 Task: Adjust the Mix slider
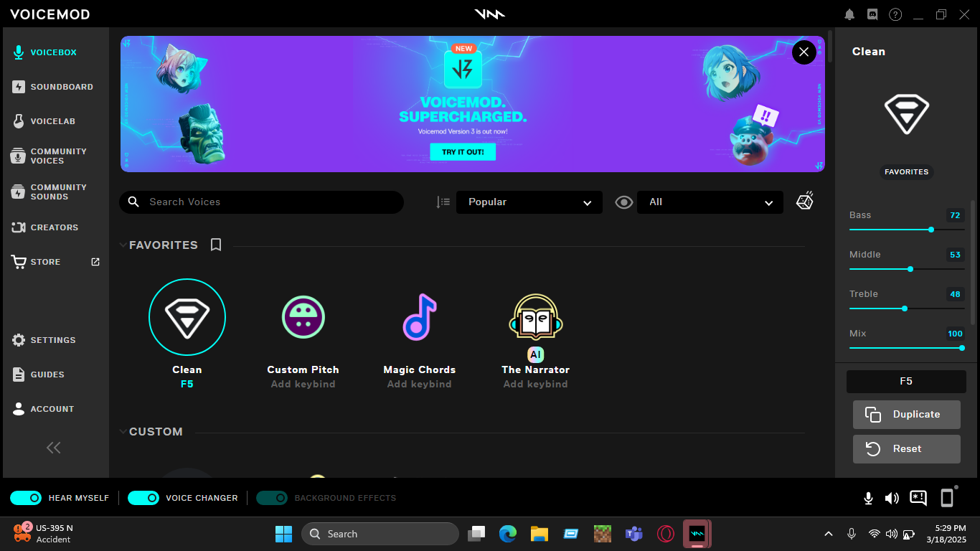907,348
